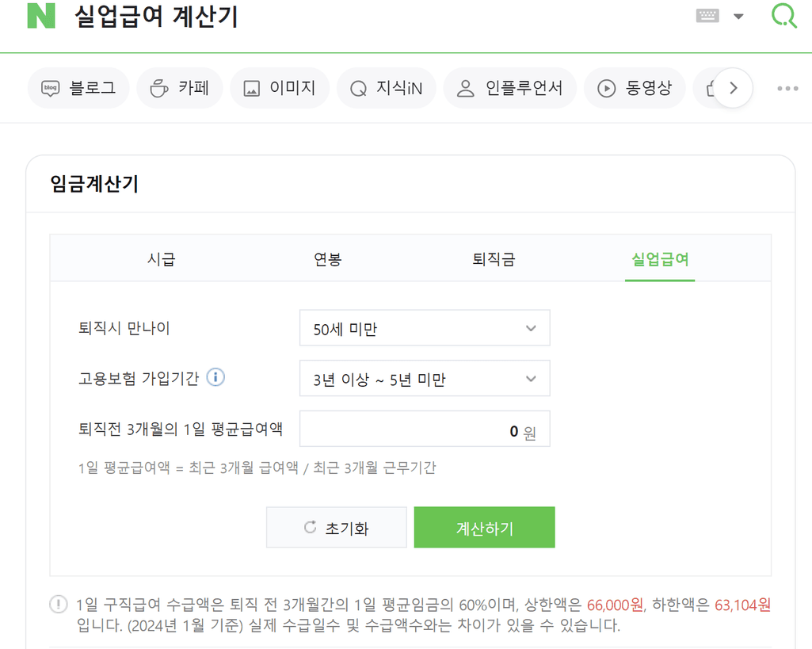Open the 인플루언서 search tab
This screenshot has width=812, height=649.
tap(509, 88)
